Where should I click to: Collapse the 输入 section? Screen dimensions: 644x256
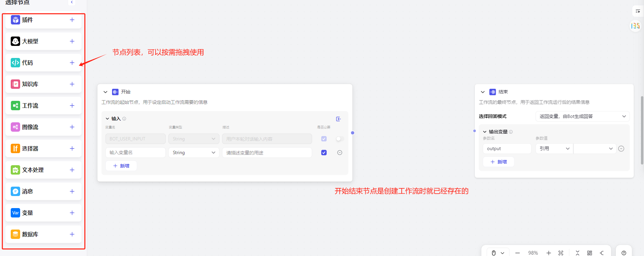tap(107, 119)
